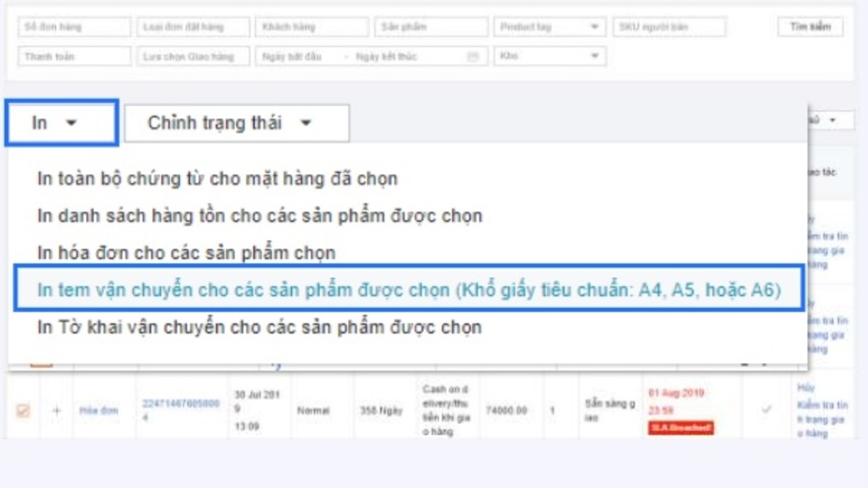The width and height of the screenshot is (868, 488).
Task: Click the Tìm kiếm search button
Action: (810, 26)
